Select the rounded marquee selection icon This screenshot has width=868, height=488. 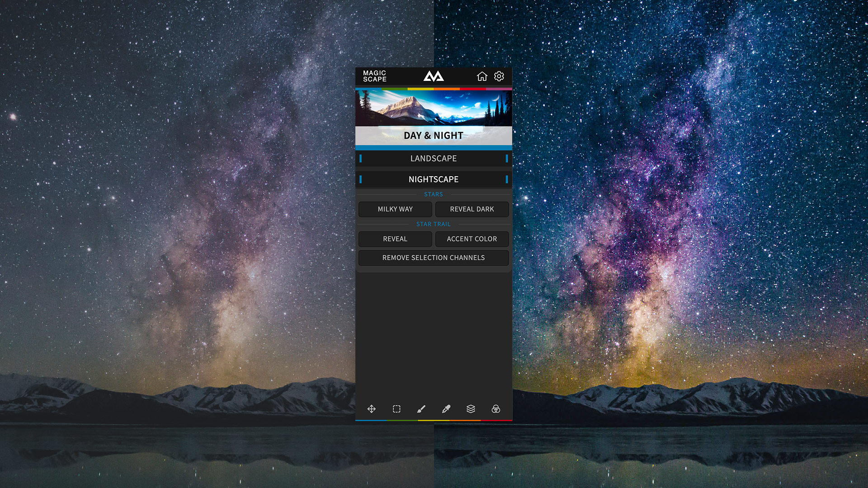pos(396,409)
